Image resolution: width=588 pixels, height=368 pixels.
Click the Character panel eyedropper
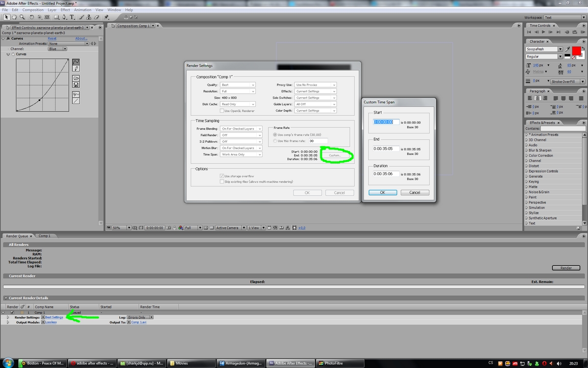coord(567,49)
